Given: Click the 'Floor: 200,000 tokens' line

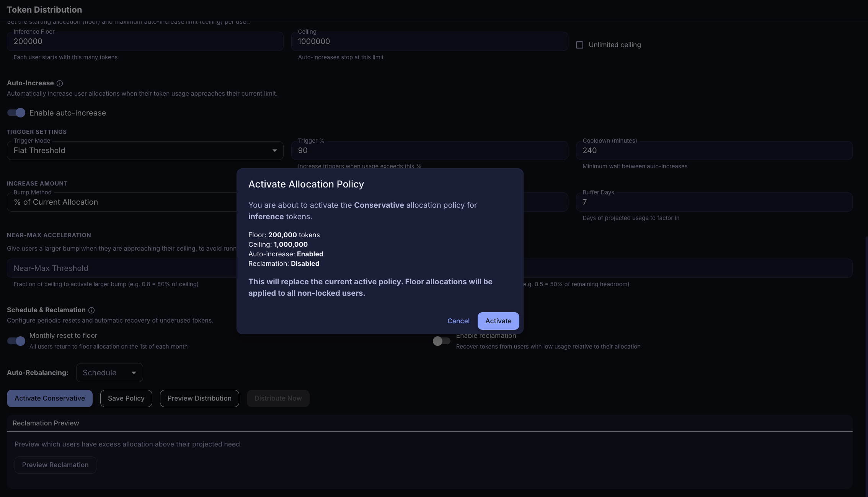Looking at the screenshot, I should coord(284,235).
